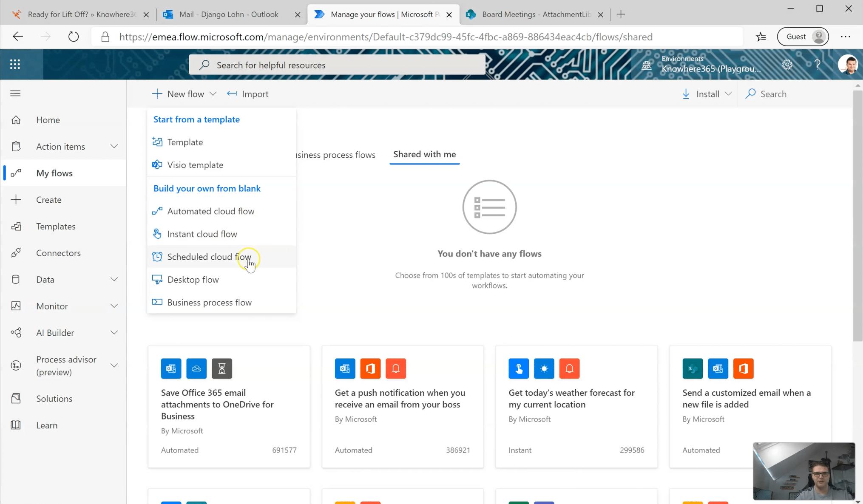
Task: Collapse the left navigation hamburger menu
Action: pos(15,93)
